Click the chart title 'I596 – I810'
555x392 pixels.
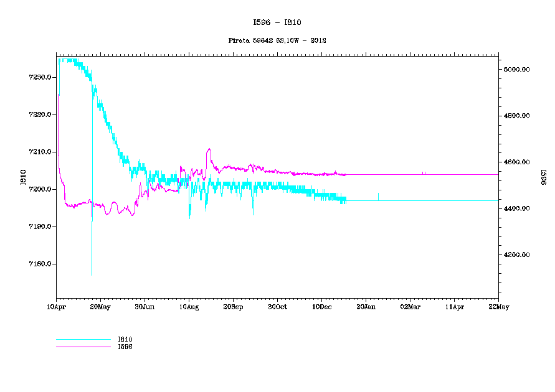tap(278, 22)
